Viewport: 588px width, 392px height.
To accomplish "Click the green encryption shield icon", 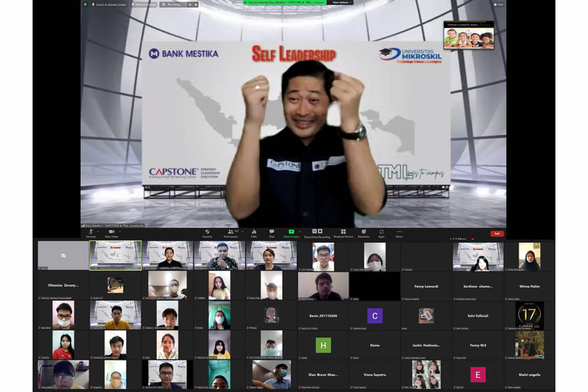I will [86, 4].
